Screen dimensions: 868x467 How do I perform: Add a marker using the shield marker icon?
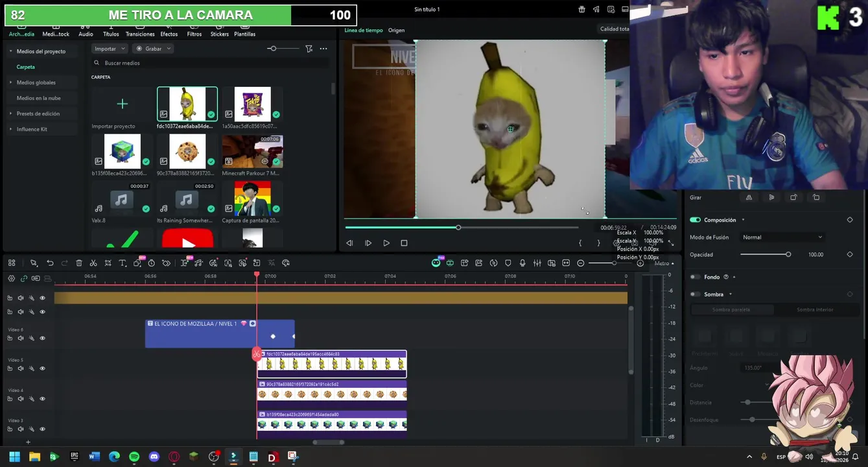pyautogui.click(x=508, y=263)
